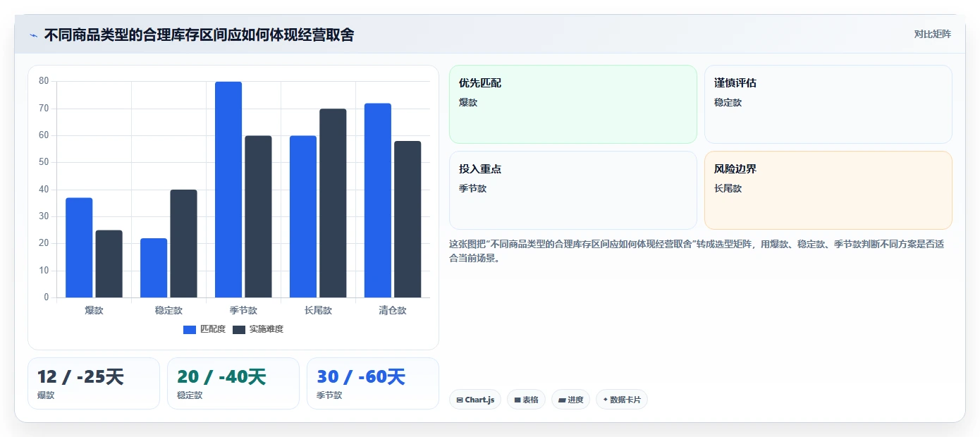Open the 优先匹配 card
Screen dimensions: 980x437
point(572,104)
